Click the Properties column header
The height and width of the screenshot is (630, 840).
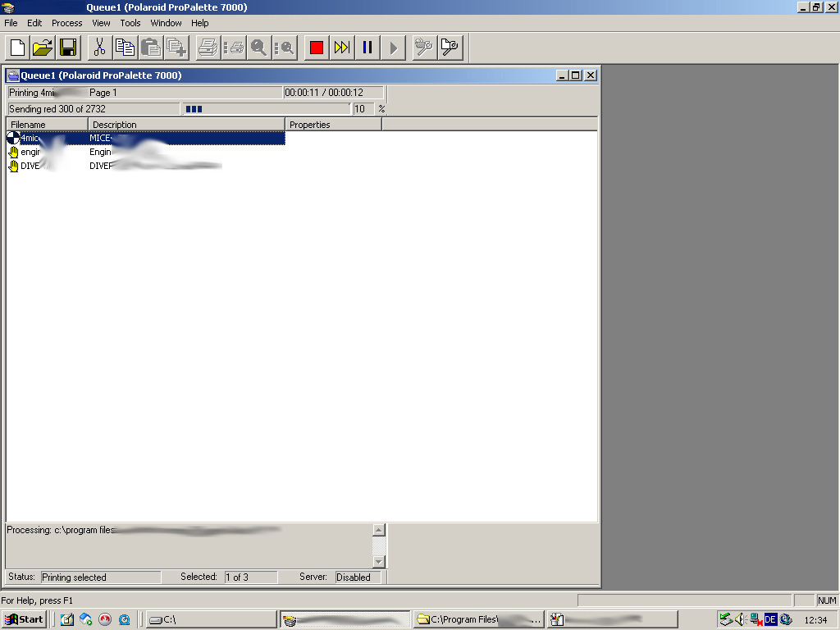(333, 125)
